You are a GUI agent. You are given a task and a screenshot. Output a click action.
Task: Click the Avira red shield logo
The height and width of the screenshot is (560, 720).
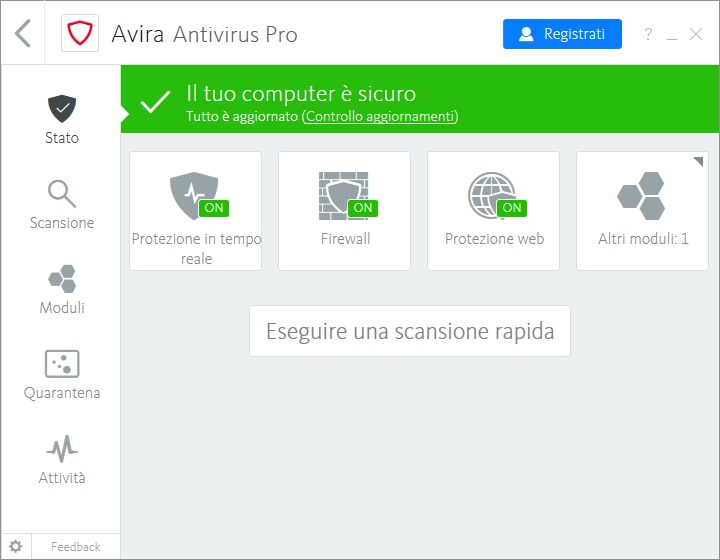coord(78,34)
